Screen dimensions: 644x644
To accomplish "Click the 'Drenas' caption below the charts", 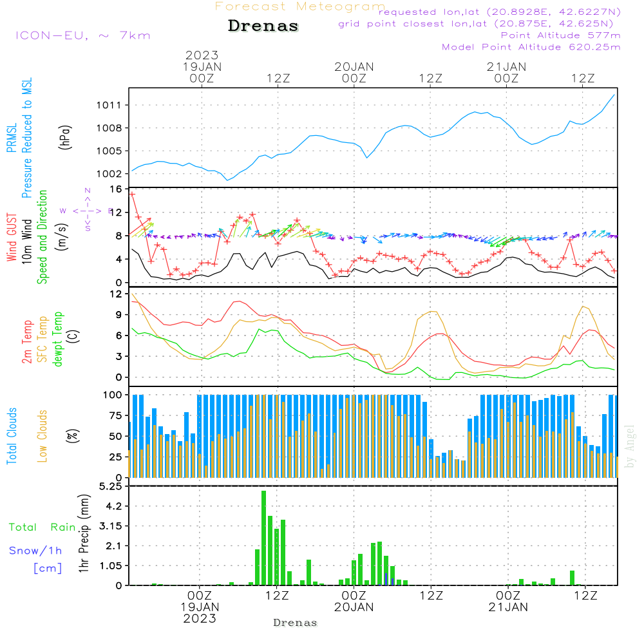I will click(296, 623).
